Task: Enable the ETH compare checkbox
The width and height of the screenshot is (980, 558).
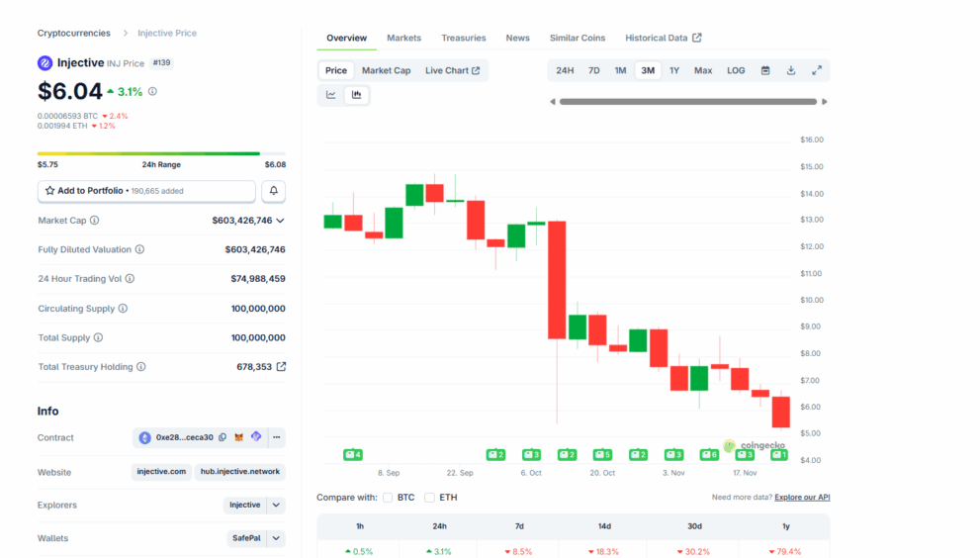Action: tap(429, 498)
